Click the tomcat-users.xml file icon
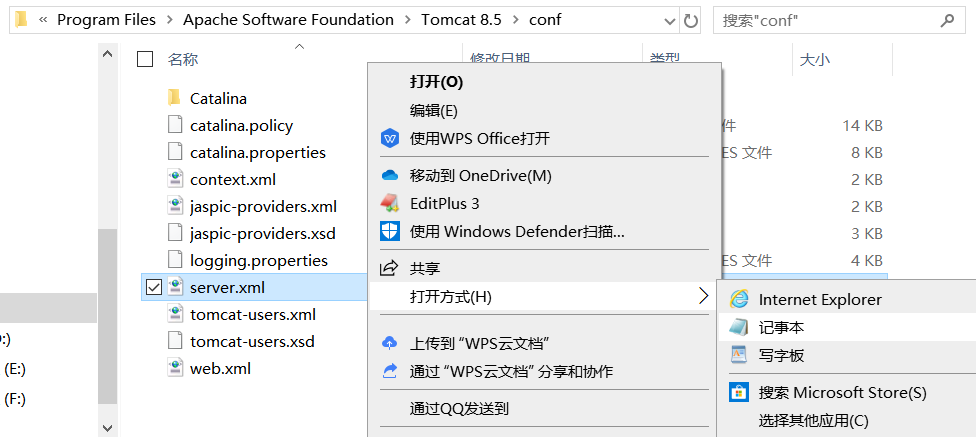 175,314
